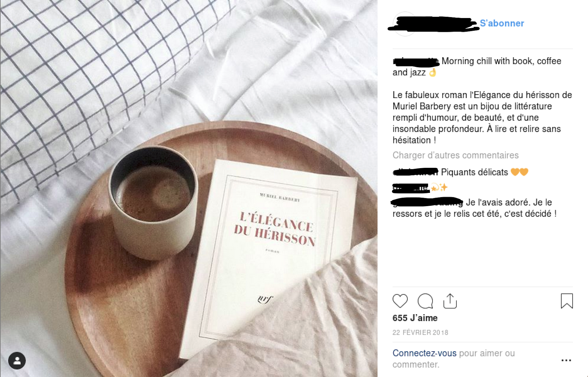Viewport: 588px width, 377px height.
Task: Open the caption author's redacted username
Action: click(x=416, y=61)
